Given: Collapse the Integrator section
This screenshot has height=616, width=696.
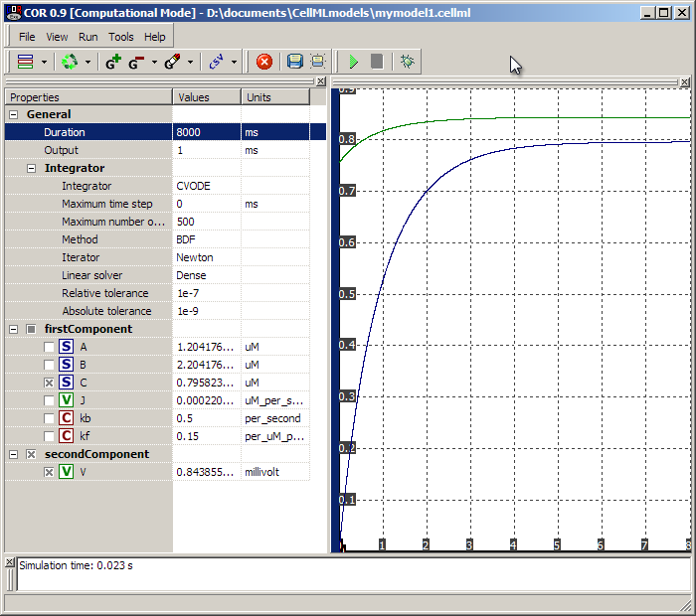Looking at the screenshot, I should (x=31, y=168).
